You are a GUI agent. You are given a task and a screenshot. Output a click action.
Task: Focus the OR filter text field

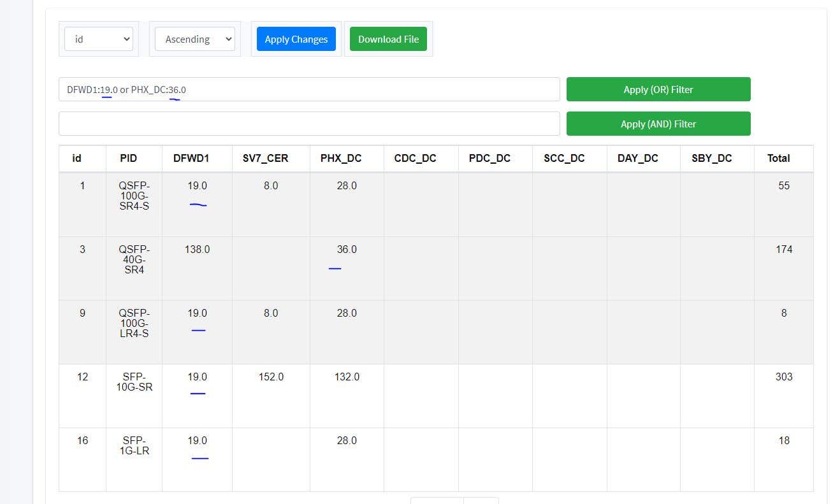pyautogui.click(x=309, y=89)
